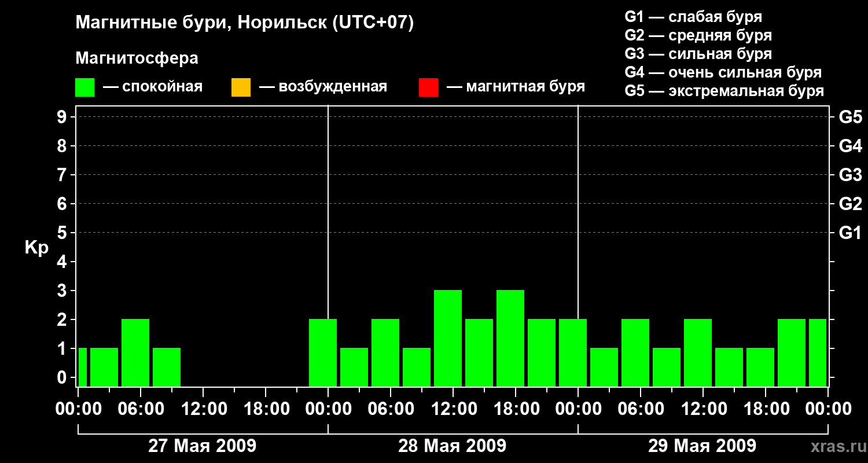Click the '12:00' time label above 28 Мая
Viewport: 868px width, 463px height.
pyautogui.click(x=453, y=409)
